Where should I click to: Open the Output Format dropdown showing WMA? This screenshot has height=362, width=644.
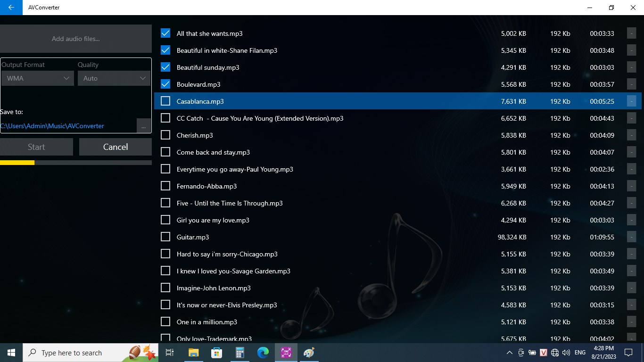(x=37, y=78)
